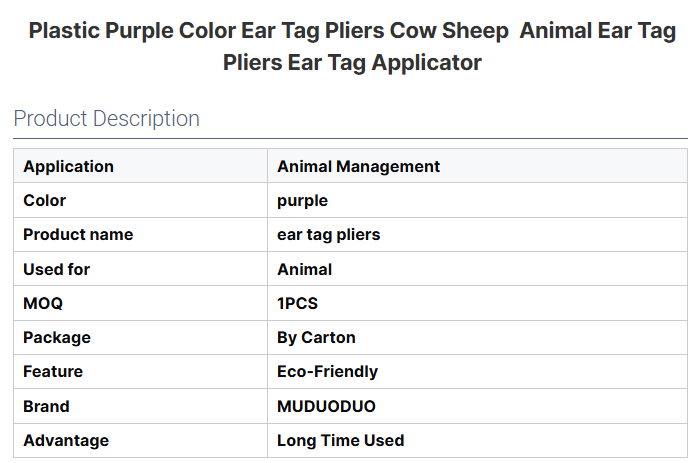Select the Used for label cell
Viewport: 696px width, 463px height.
coord(56,269)
